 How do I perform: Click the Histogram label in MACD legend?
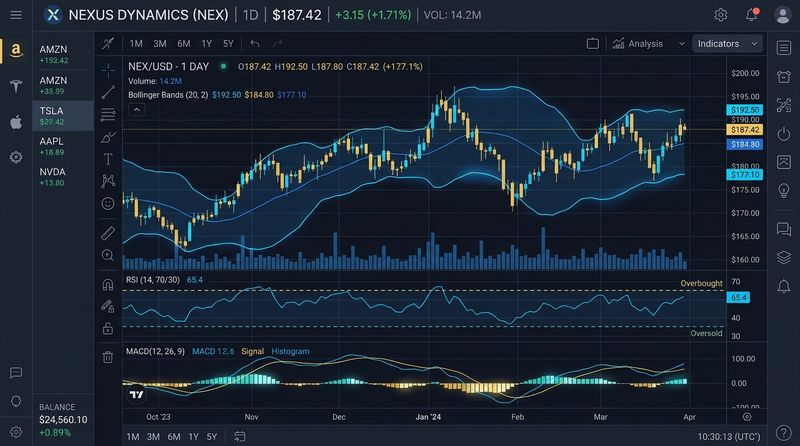[290, 351]
